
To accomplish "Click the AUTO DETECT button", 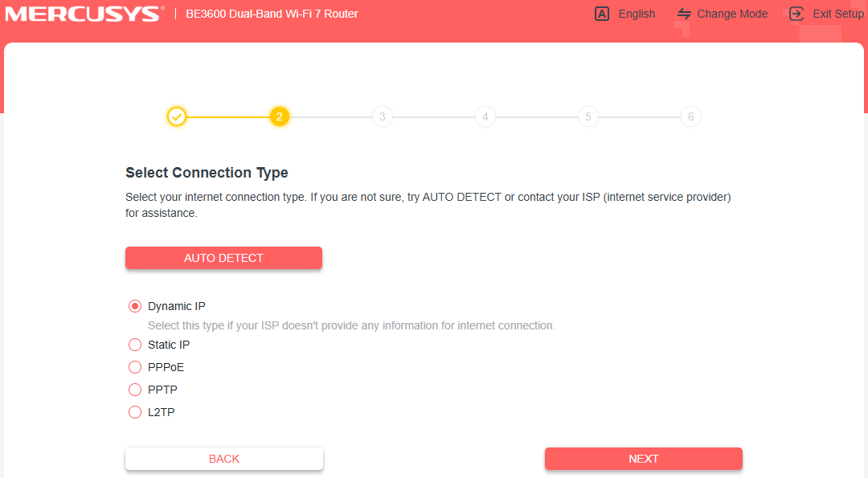I will pyautogui.click(x=223, y=258).
